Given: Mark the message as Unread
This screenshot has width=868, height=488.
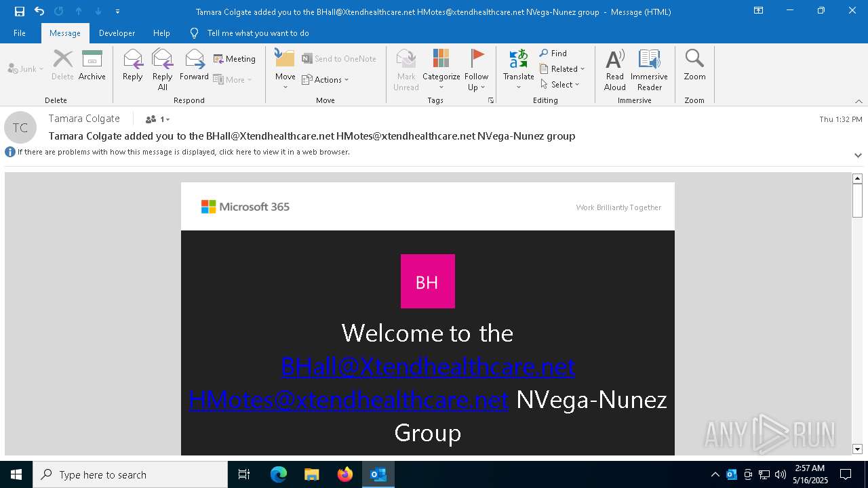Looking at the screenshot, I should click(x=406, y=69).
